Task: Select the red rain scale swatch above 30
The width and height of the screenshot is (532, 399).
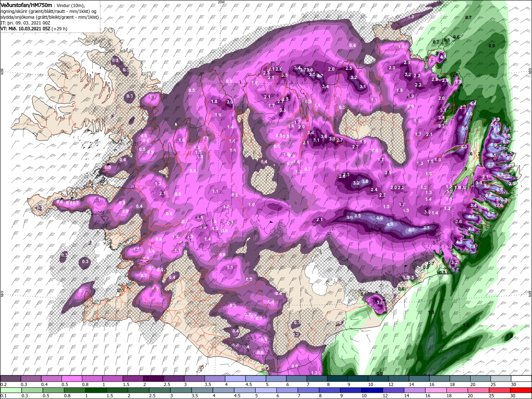Action: tap(521, 390)
